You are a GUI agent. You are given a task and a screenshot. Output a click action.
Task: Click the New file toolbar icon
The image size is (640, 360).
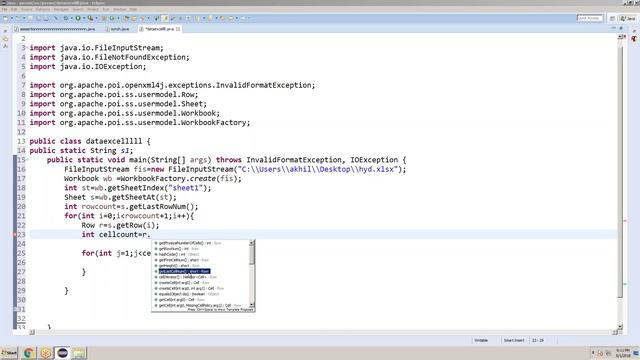(5, 18)
